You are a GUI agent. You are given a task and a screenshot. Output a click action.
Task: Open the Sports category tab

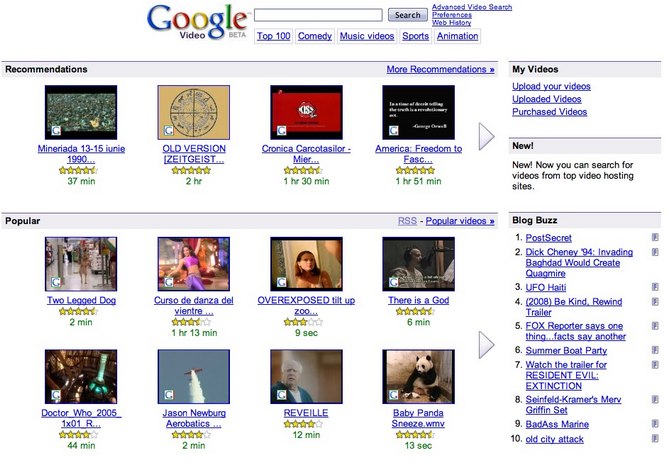coord(416,36)
